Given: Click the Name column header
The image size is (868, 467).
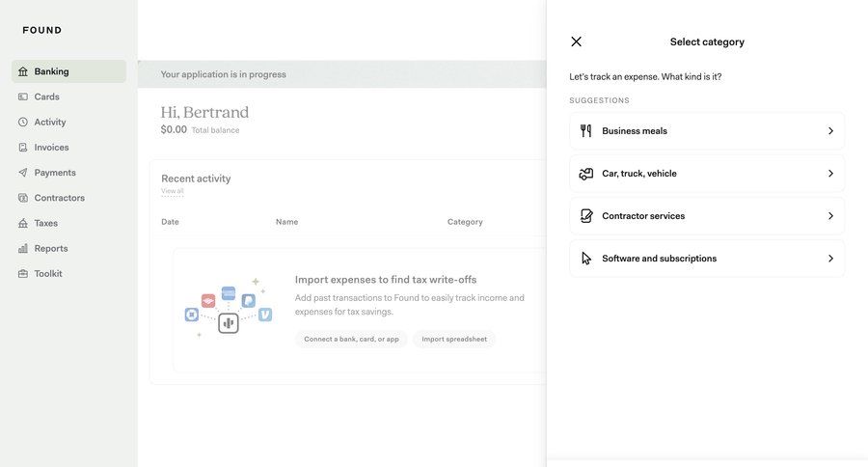Looking at the screenshot, I should (286, 222).
